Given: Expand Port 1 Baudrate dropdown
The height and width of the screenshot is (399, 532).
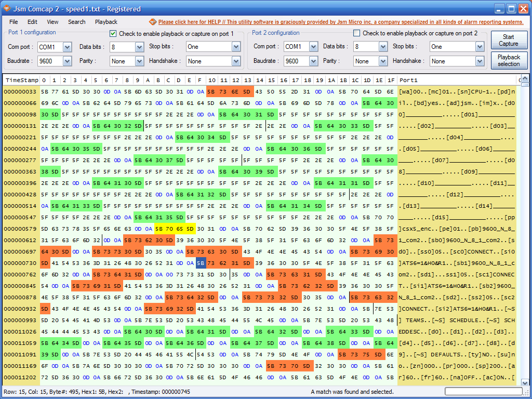Looking at the screenshot, I should pos(67,61).
